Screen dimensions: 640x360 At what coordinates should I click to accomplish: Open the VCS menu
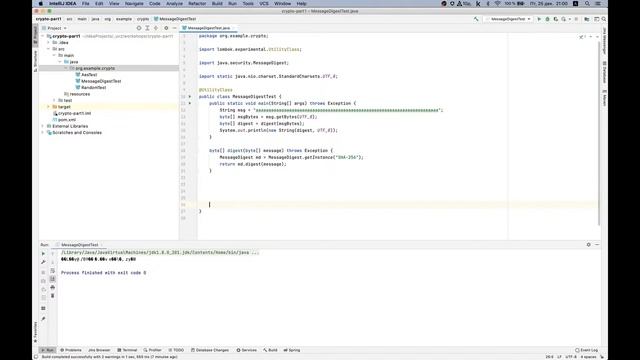click(264, 4)
